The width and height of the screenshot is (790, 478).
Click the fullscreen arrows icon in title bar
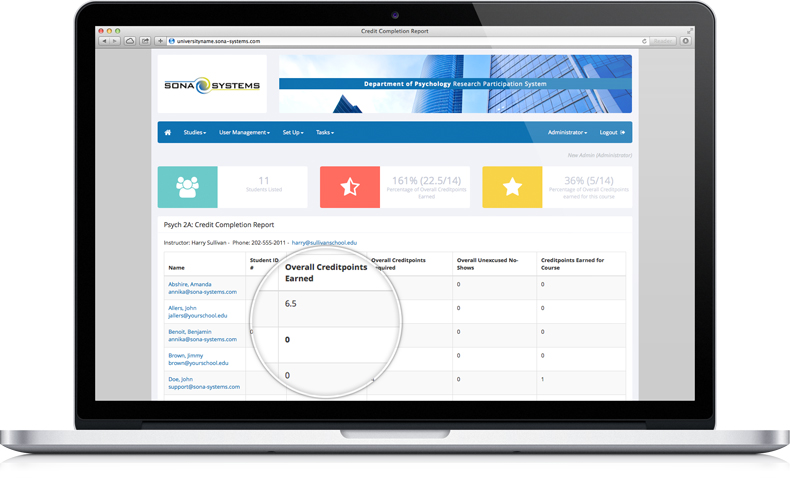pos(690,31)
